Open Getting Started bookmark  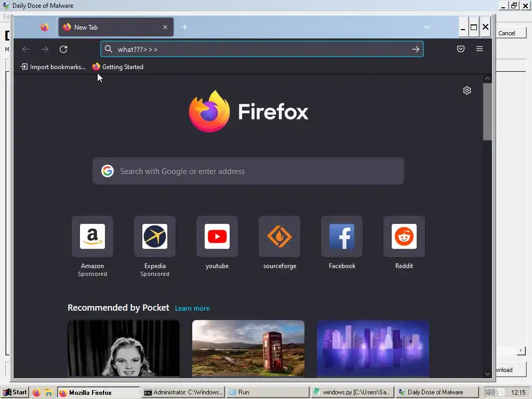click(118, 67)
